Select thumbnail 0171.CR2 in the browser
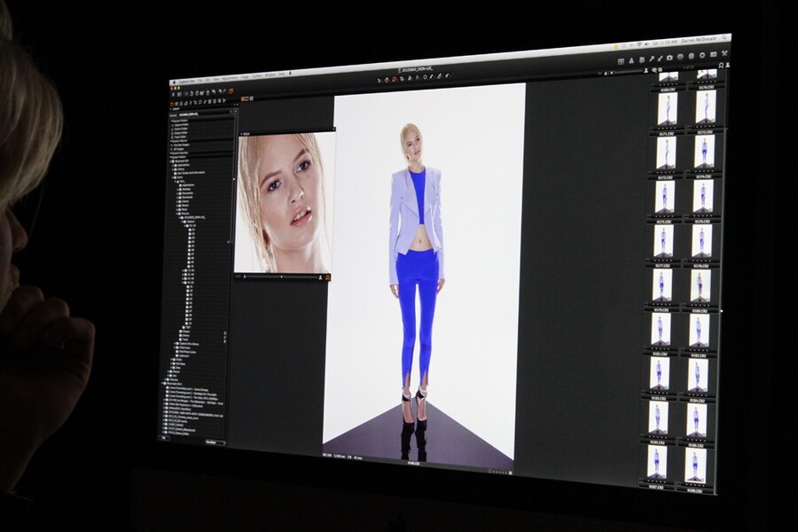798x532 pixels. (x=666, y=109)
